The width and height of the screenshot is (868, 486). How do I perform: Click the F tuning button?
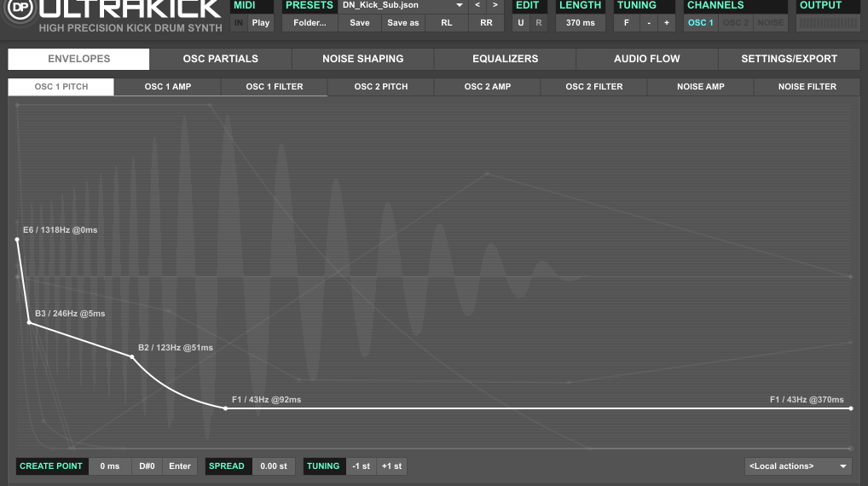click(627, 22)
